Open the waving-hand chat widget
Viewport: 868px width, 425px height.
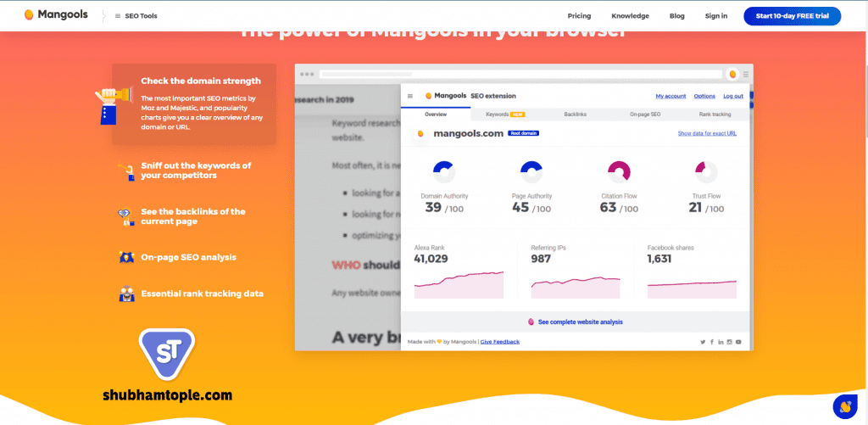[x=845, y=406]
